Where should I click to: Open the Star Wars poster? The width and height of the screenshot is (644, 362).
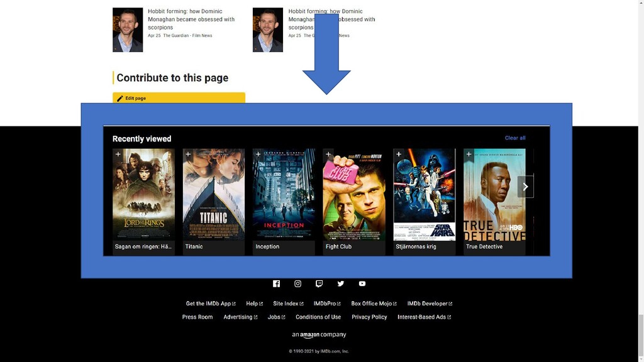click(425, 195)
